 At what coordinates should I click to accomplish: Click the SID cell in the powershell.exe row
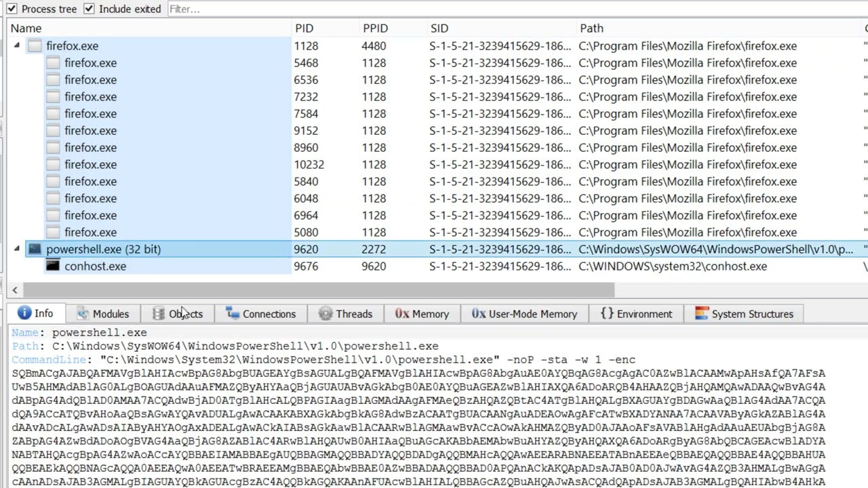point(500,249)
